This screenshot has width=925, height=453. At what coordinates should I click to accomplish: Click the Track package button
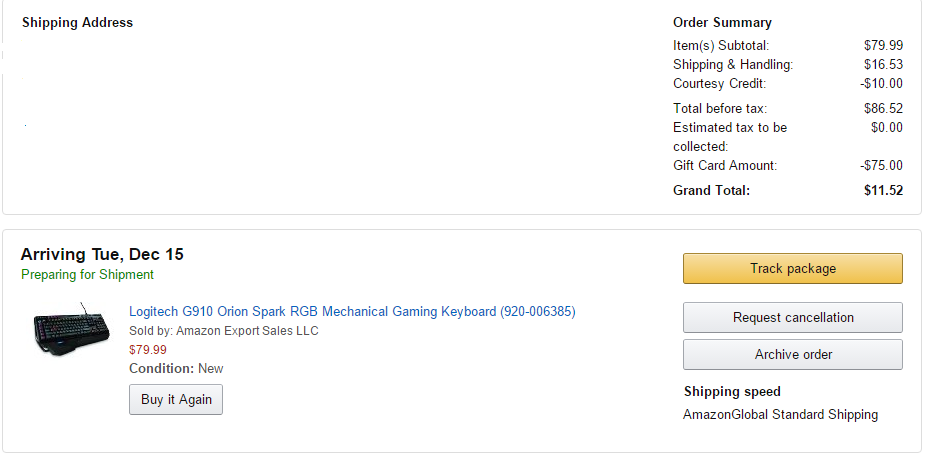coord(792,268)
